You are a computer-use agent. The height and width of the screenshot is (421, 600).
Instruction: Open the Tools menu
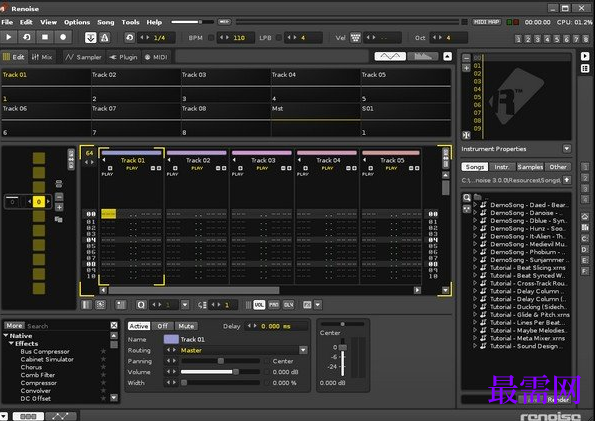(x=130, y=22)
